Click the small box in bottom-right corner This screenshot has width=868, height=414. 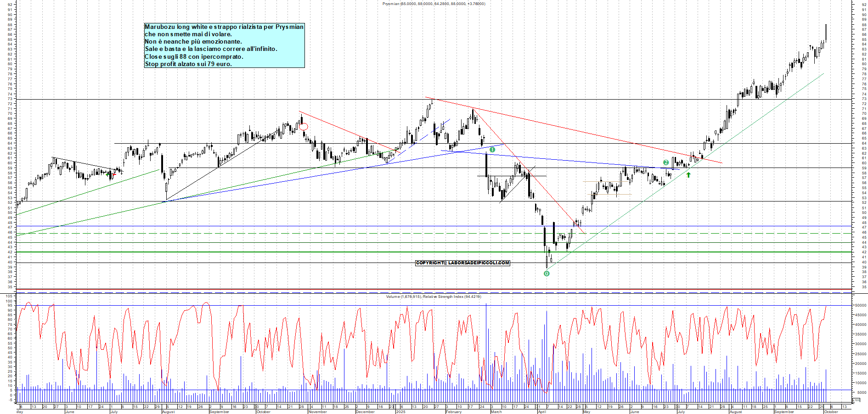tap(857, 400)
